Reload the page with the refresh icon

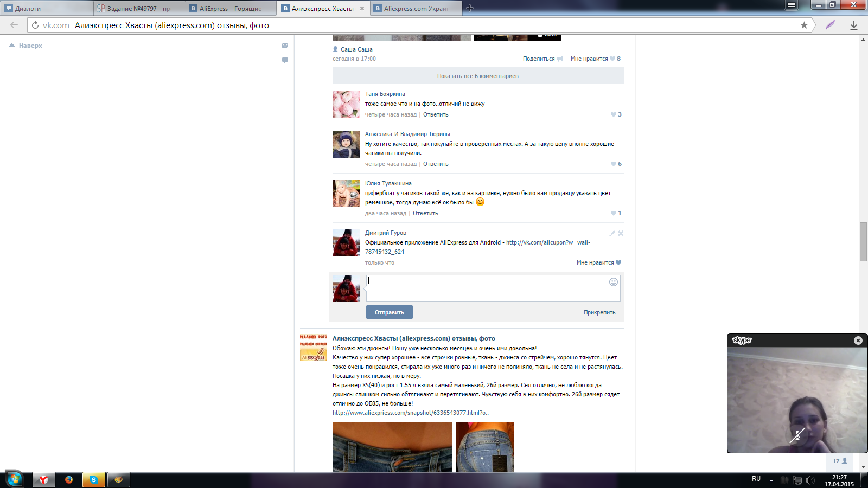(35, 25)
